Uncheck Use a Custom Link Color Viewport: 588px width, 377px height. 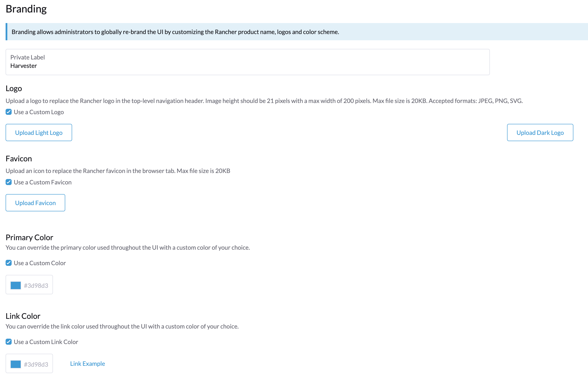tap(9, 342)
